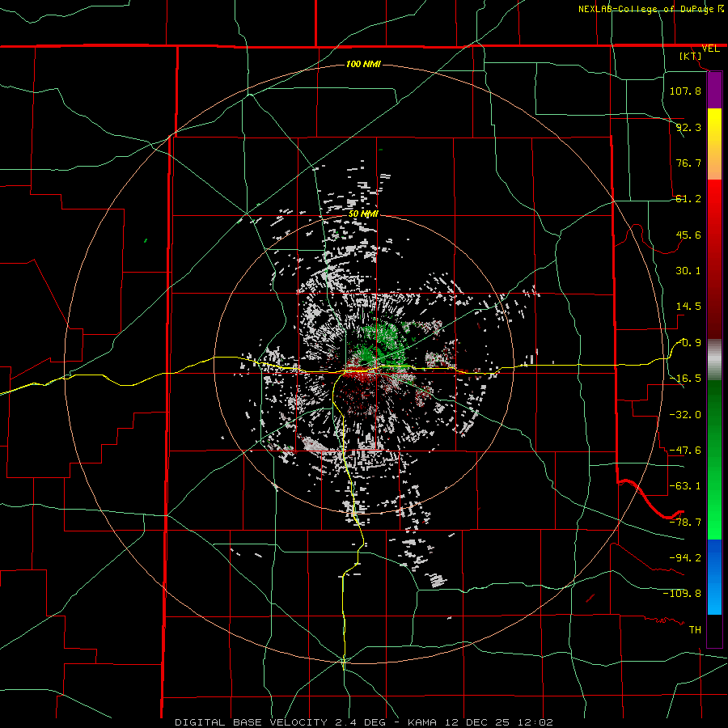The image size is (728, 728).
Task: Click the KAMA station identifier in the caption
Action: point(422,722)
